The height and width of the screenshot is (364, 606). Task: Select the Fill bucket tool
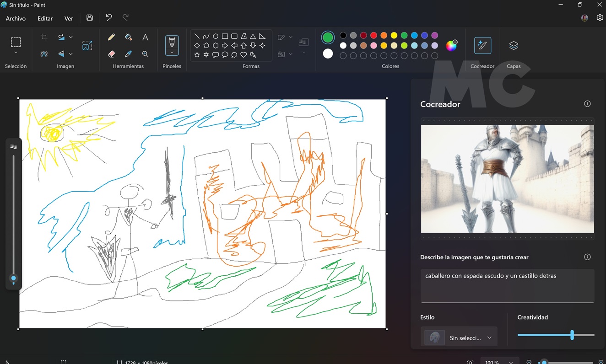pos(128,37)
